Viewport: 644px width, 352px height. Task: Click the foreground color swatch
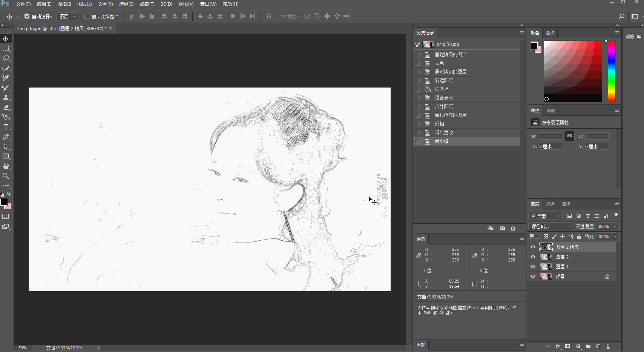tap(4, 203)
